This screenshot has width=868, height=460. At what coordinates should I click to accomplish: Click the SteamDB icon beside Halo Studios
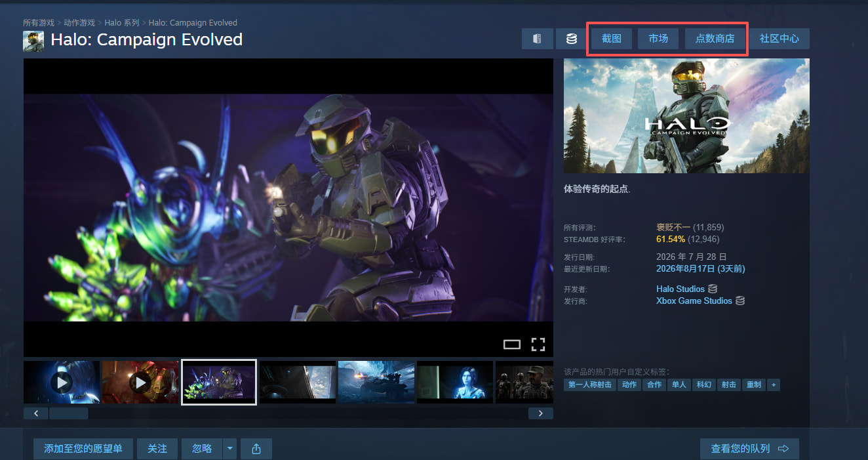(713, 289)
